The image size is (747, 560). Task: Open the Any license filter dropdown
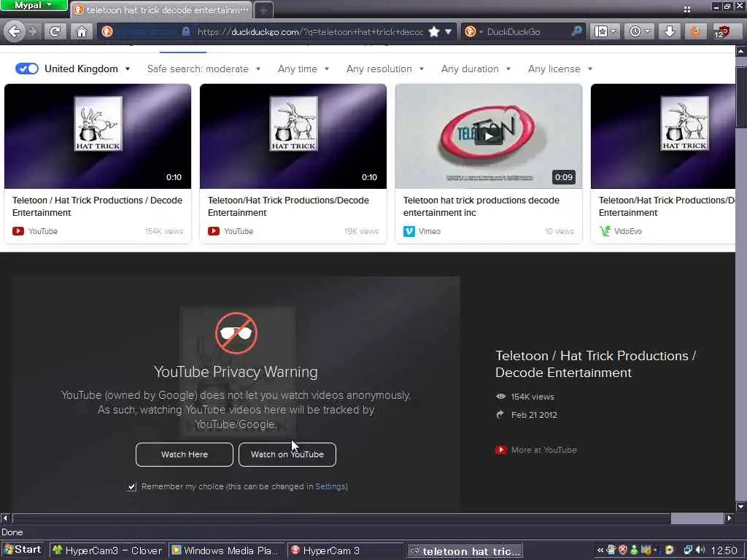560,69
